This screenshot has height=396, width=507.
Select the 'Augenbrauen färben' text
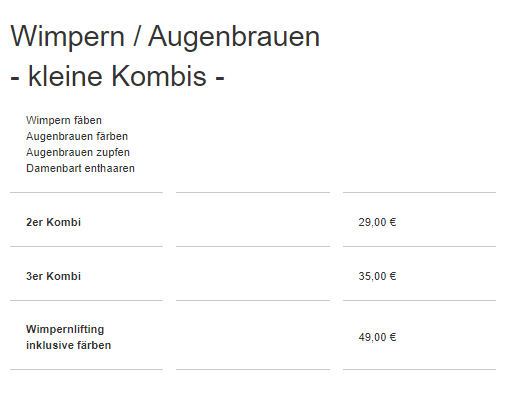coord(77,136)
